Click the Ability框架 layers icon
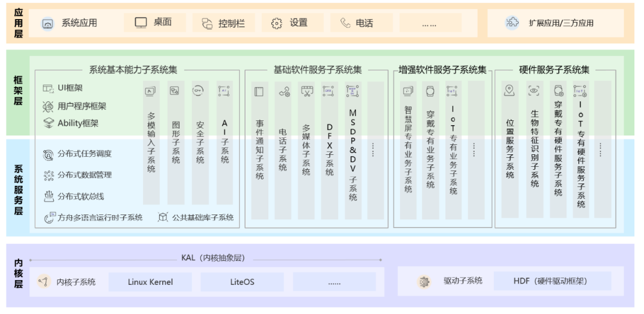This screenshot has height=314, width=644. 48,123
